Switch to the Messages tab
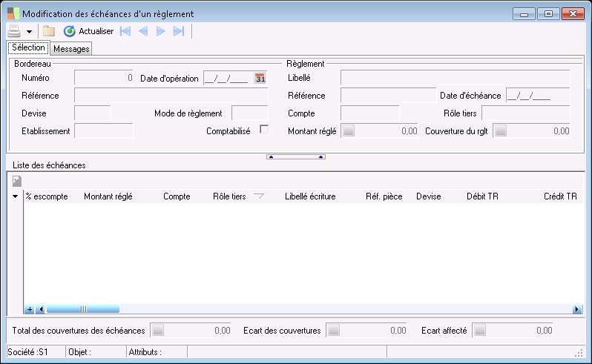592x364 pixels. click(71, 49)
